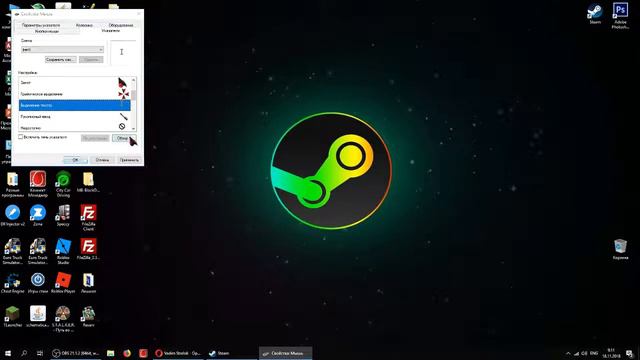Select the Zona desktop icon
Screen dimensions: 640x360
tap(38, 216)
